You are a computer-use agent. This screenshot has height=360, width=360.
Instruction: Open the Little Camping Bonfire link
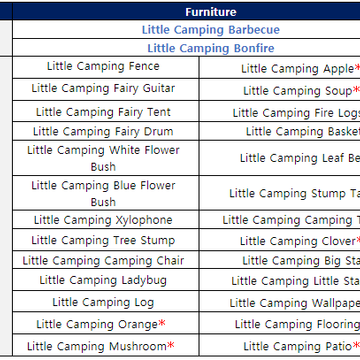211,48
